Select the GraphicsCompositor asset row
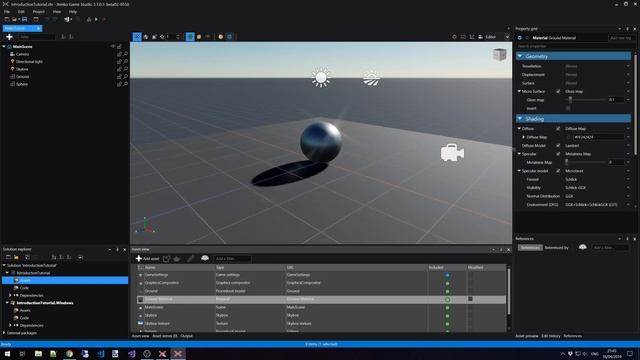 coord(322,283)
